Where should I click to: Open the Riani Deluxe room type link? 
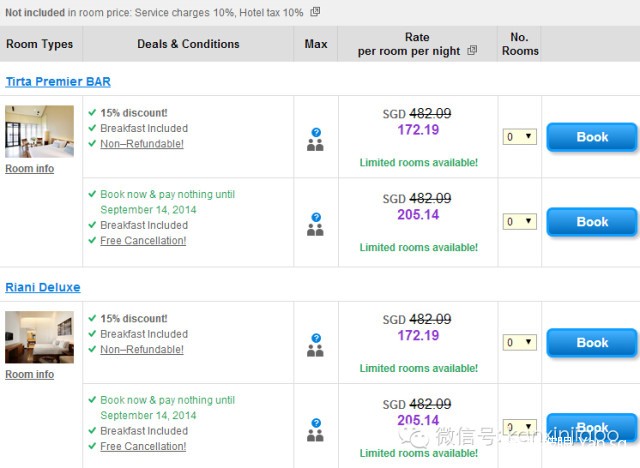[43, 287]
